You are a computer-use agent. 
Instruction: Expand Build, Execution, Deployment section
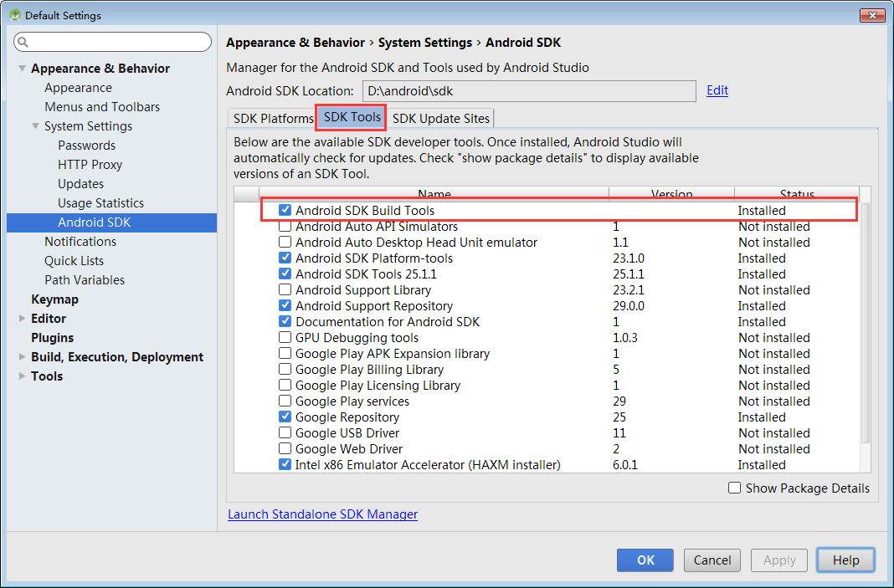pyautogui.click(x=22, y=356)
